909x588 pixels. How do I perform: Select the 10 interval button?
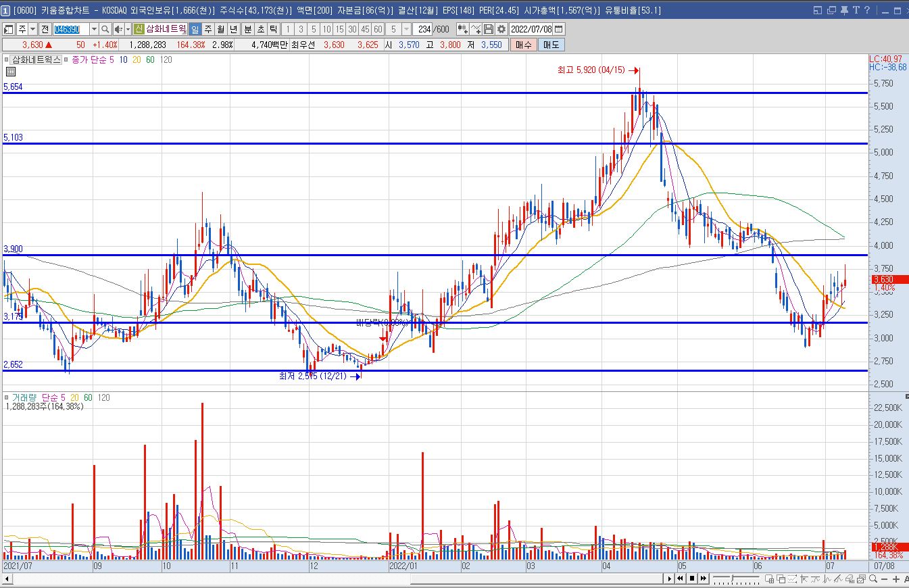click(x=326, y=29)
